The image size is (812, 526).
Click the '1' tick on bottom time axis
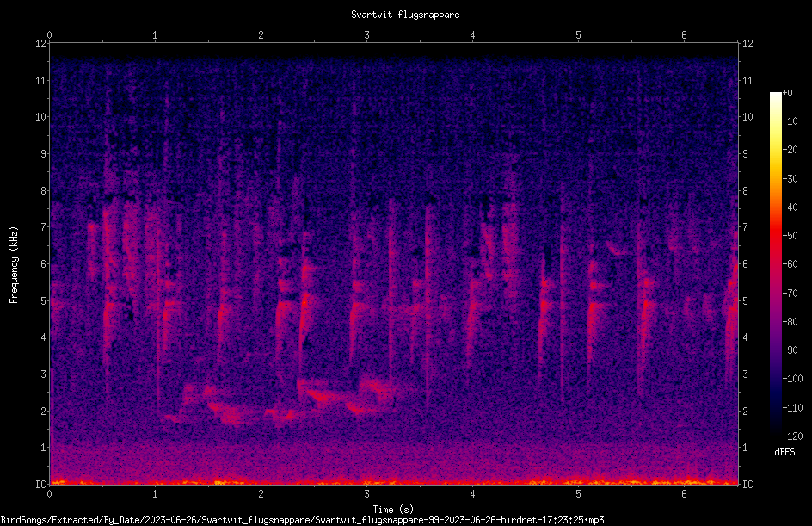155,494
